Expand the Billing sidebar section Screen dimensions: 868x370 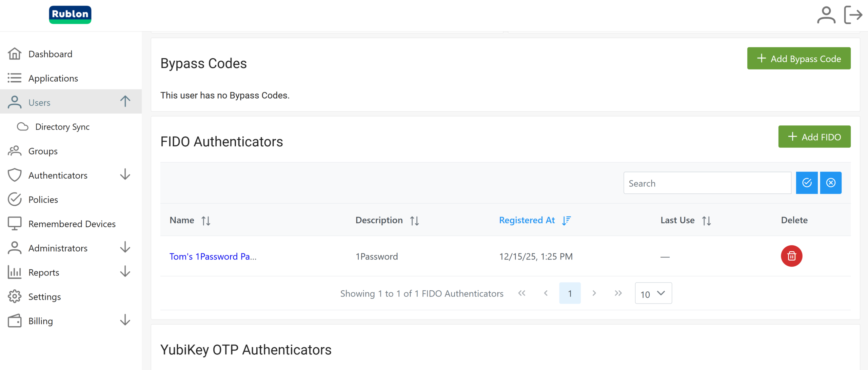tap(125, 320)
